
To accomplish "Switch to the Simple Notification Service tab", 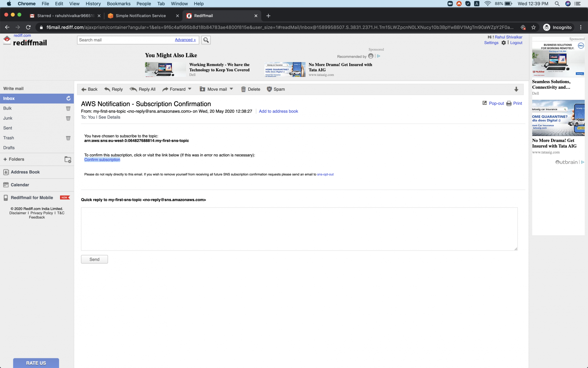I will 141,16.
